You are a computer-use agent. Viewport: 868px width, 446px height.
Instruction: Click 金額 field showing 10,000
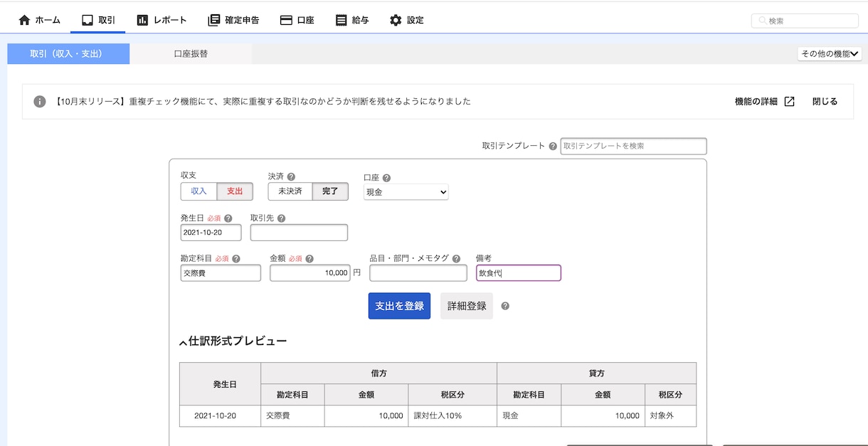(x=310, y=273)
